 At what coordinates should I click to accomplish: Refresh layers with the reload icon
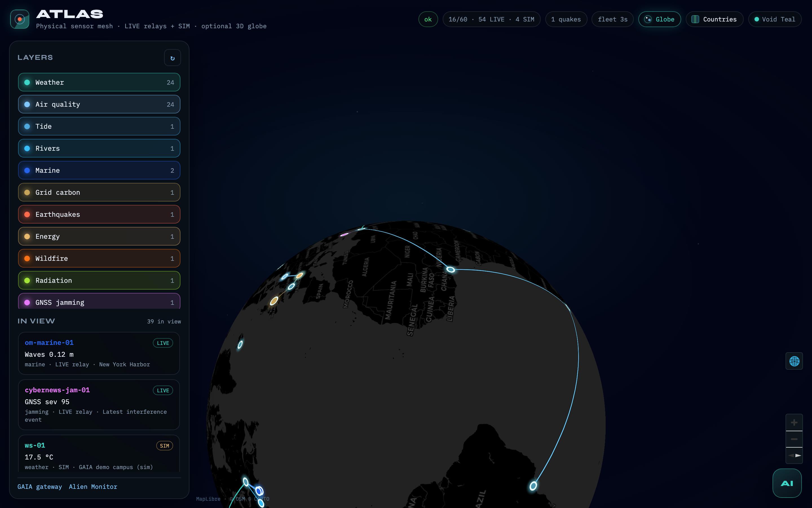pos(173,58)
